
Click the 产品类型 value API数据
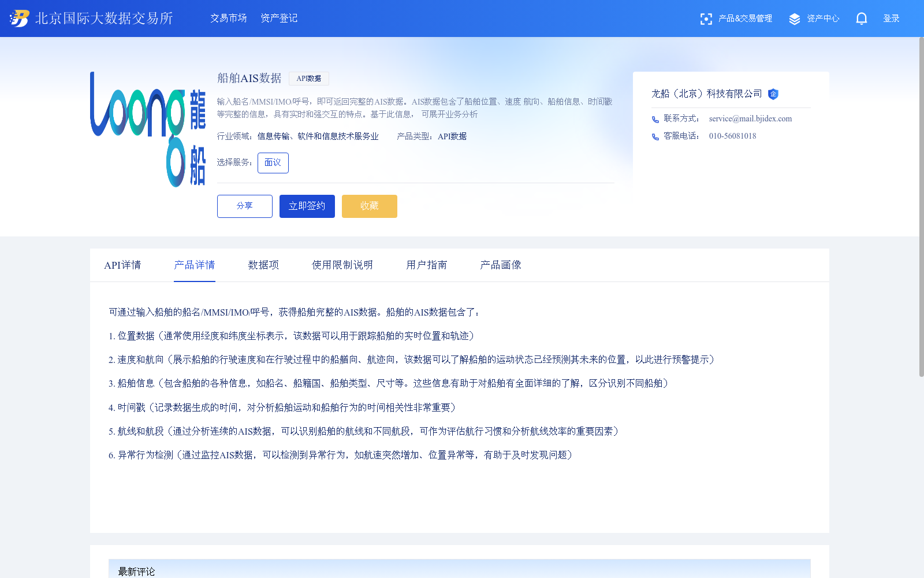coord(452,136)
